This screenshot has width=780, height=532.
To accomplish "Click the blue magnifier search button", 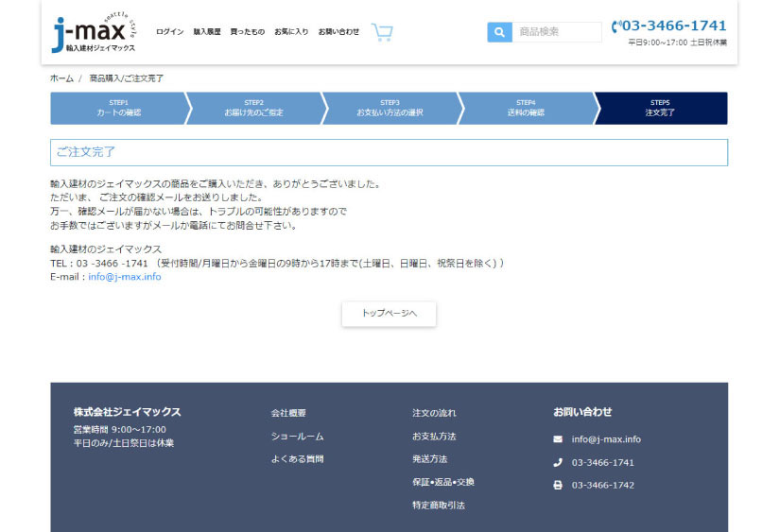I will 499,32.
